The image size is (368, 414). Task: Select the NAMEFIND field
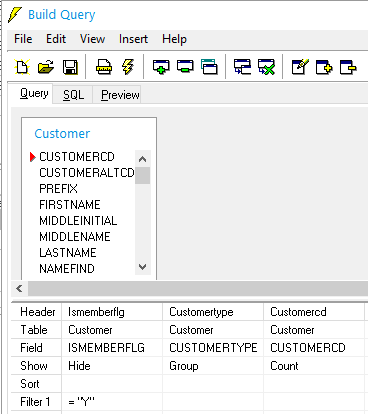pyautogui.click(x=67, y=269)
